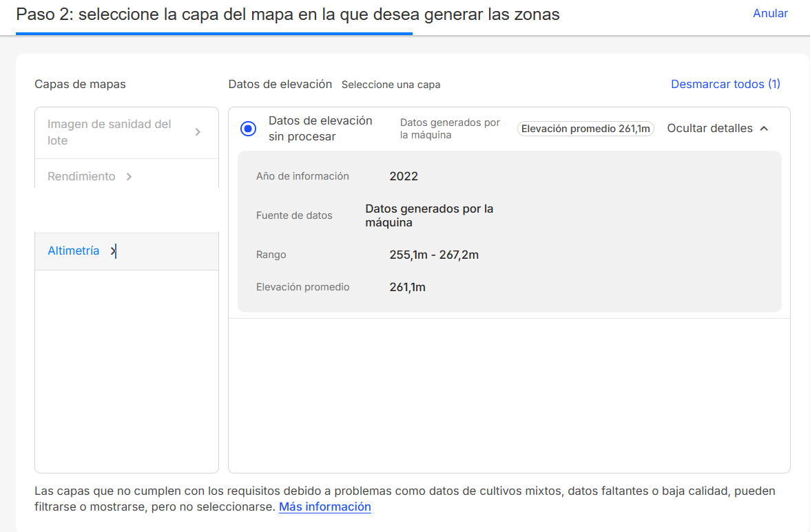
Task: Click the Año de información label
Action: click(303, 176)
